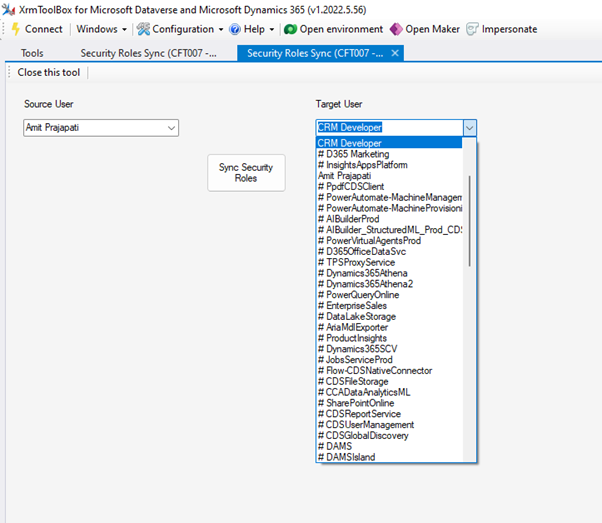Click the Open environment icon
The width and height of the screenshot is (602, 523).
click(x=290, y=29)
